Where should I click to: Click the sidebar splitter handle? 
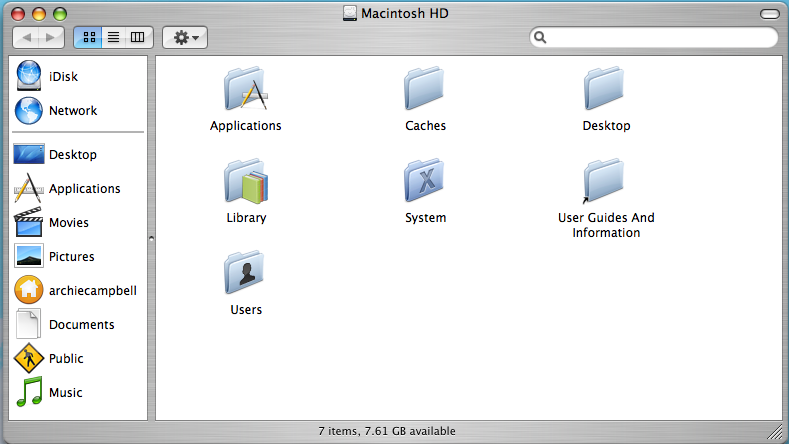tap(151, 238)
